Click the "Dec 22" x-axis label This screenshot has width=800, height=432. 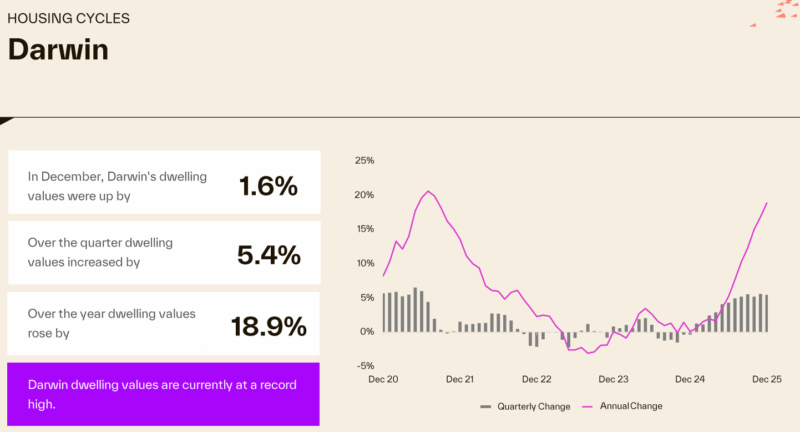coord(537,380)
